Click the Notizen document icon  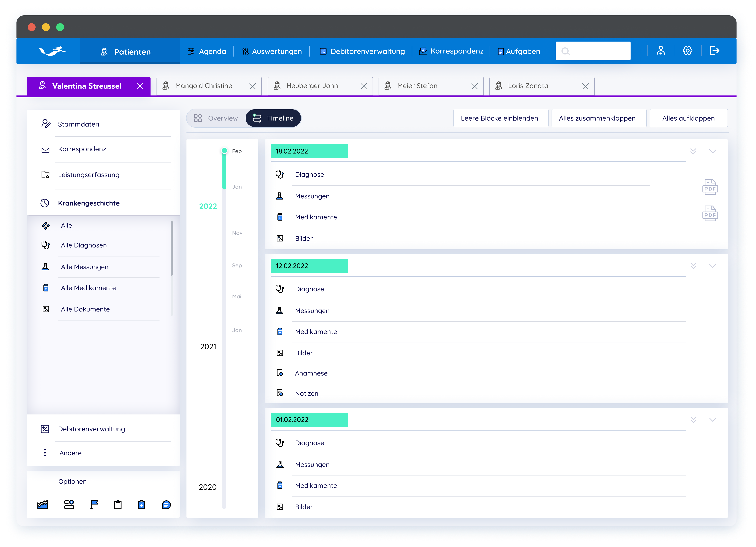coord(280,393)
